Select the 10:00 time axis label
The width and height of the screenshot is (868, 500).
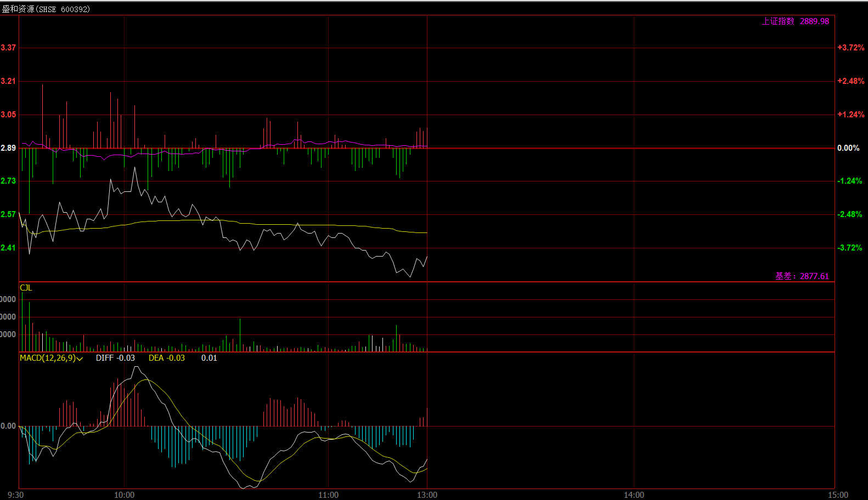(124, 495)
